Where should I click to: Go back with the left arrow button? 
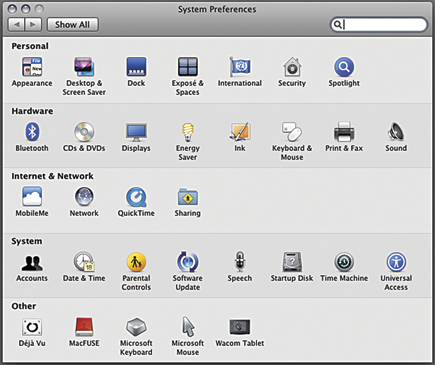click(x=16, y=25)
